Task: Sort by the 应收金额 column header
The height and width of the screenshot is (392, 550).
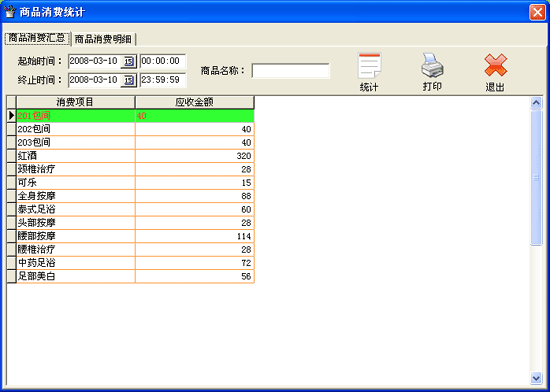Action: tap(194, 102)
